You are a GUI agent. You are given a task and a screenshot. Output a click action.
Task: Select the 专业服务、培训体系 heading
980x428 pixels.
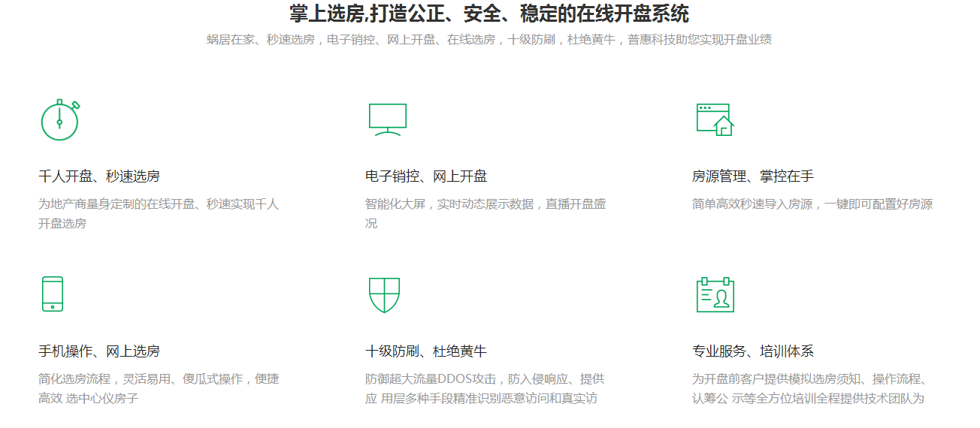(x=752, y=351)
